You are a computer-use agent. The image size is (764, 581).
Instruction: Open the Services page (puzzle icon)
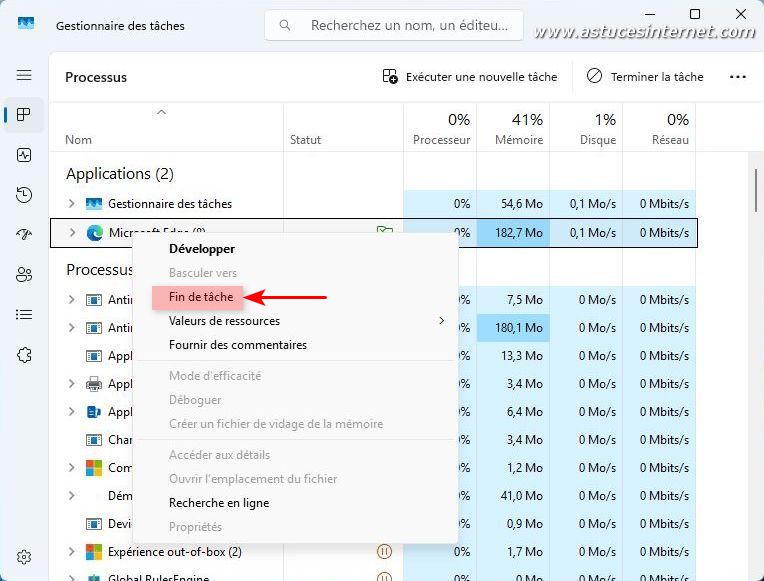[24, 355]
